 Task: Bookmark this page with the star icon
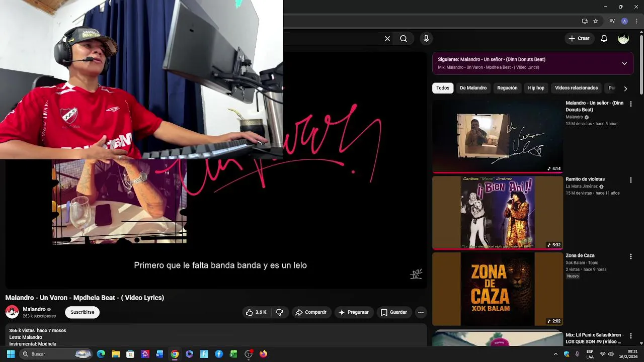click(x=596, y=21)
